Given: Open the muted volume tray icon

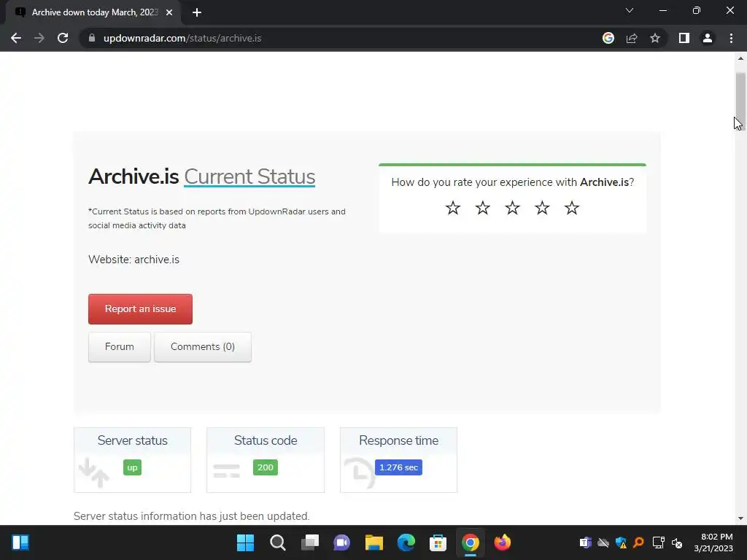Looking at the screenshot, I should [x=677, y=542].
